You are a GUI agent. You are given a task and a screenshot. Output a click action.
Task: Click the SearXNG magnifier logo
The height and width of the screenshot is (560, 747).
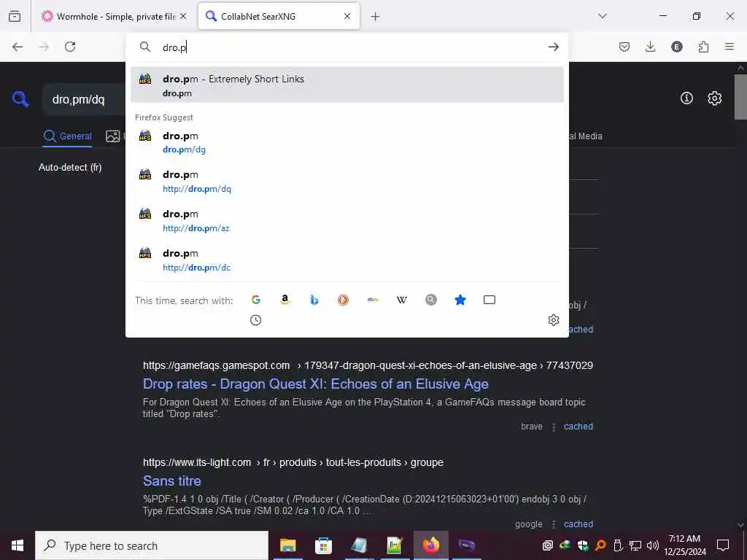click(x=20, y=99)
